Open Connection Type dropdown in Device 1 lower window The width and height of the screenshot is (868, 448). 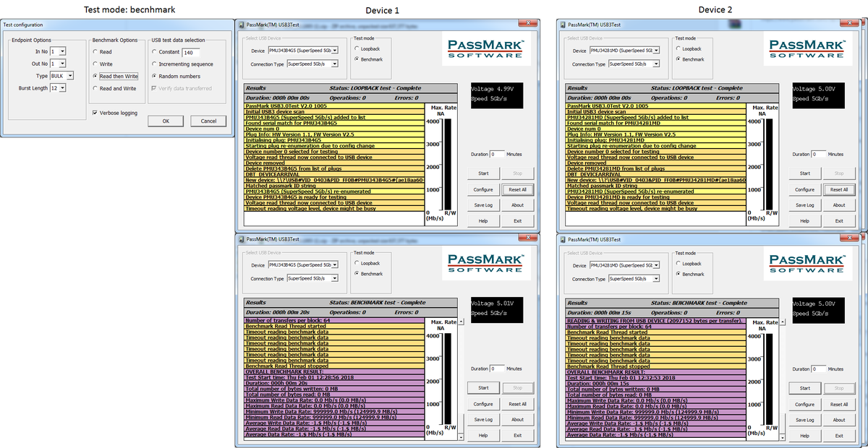(335, 278)
